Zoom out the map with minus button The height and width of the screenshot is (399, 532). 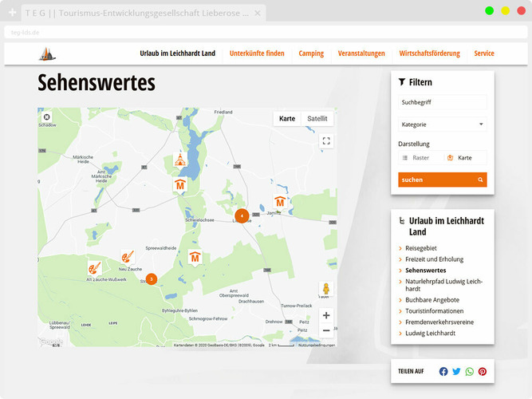coord(325,330)
